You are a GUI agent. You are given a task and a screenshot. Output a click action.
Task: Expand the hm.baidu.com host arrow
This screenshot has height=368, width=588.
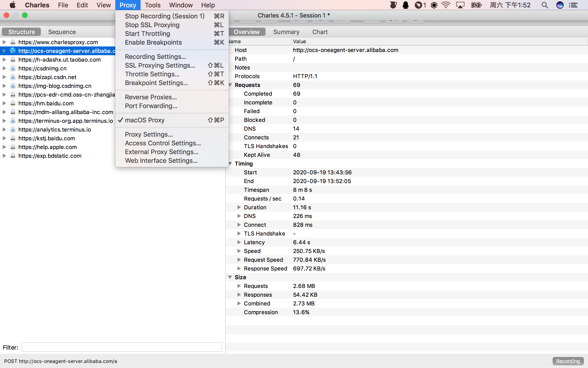[4, 103]
